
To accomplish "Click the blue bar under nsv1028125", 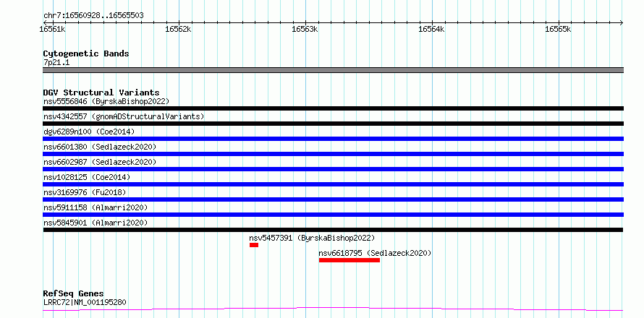I will [x=333, y=184].
